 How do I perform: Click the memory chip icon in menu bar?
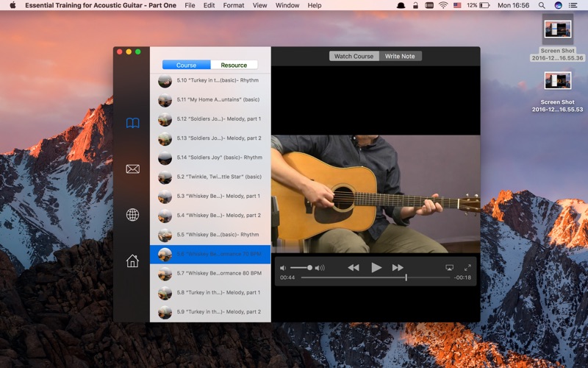[429, 5]
